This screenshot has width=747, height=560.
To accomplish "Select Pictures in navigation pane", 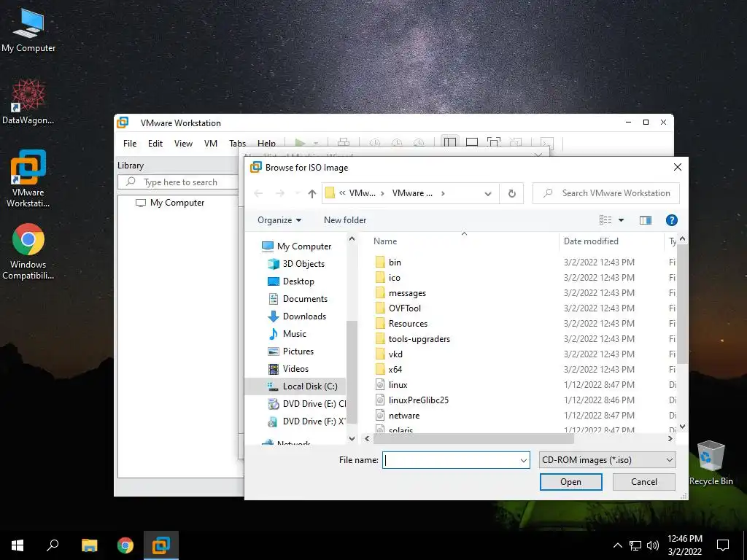I will click(290, 351).
